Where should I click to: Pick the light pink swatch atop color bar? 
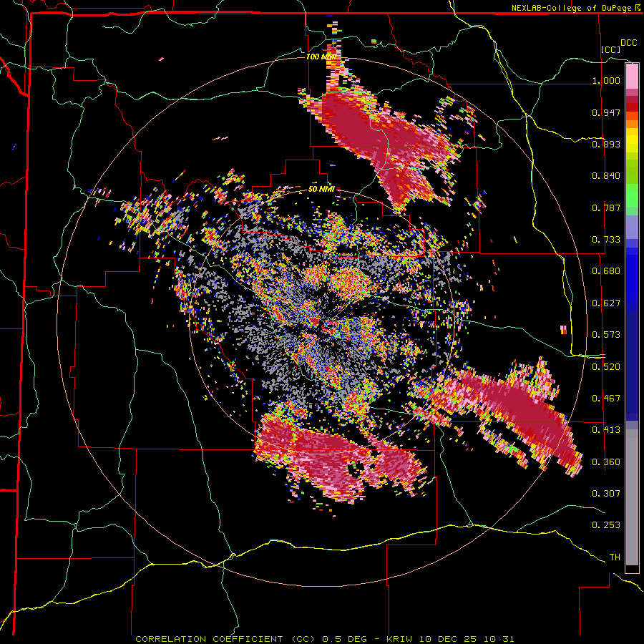click(x=632, y=76)
